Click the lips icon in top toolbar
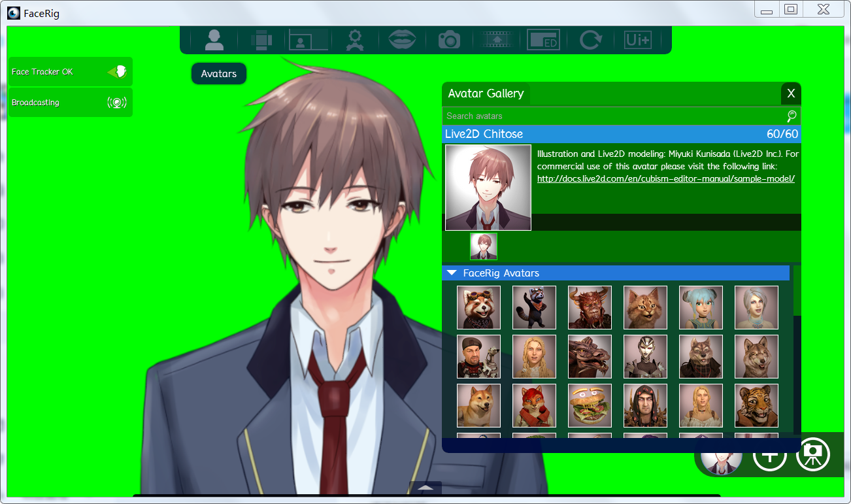Viewport: 851px width, 504px height. tap(402, 40)
